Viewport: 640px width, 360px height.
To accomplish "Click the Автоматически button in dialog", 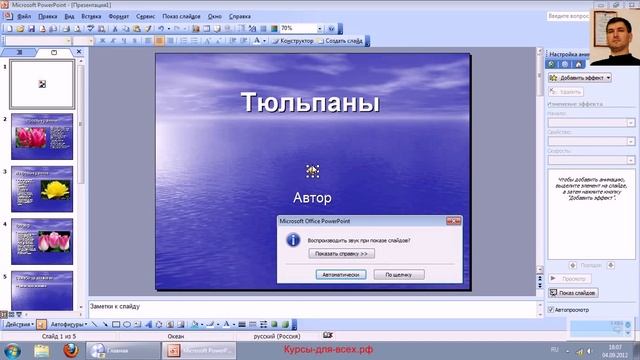I will click(x=341, y=275).
